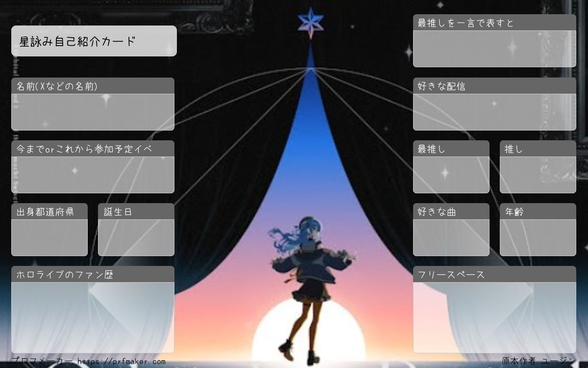The width and height of the screenshot is (588, 368).
Task: Click the 誕生日 field
Action: point(136,237)
